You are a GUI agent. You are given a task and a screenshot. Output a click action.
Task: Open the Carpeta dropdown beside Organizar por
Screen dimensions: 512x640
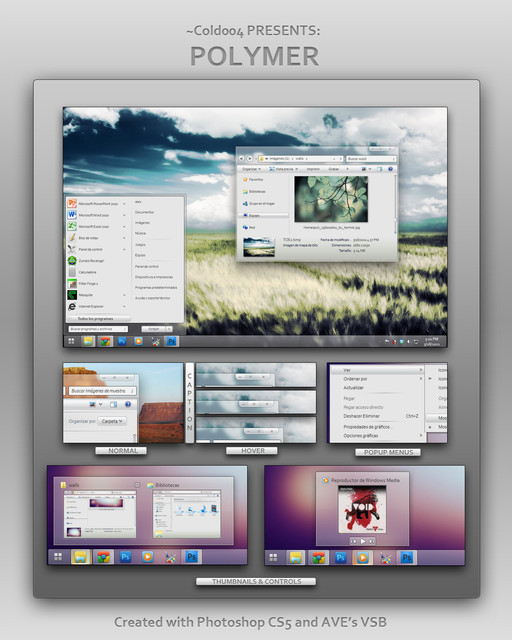pyautogui.click(x=112, y=421)
